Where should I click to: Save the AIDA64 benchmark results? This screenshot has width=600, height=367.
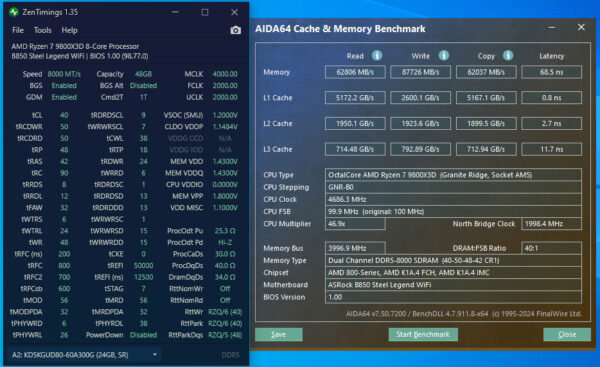[x=279, y=334]
